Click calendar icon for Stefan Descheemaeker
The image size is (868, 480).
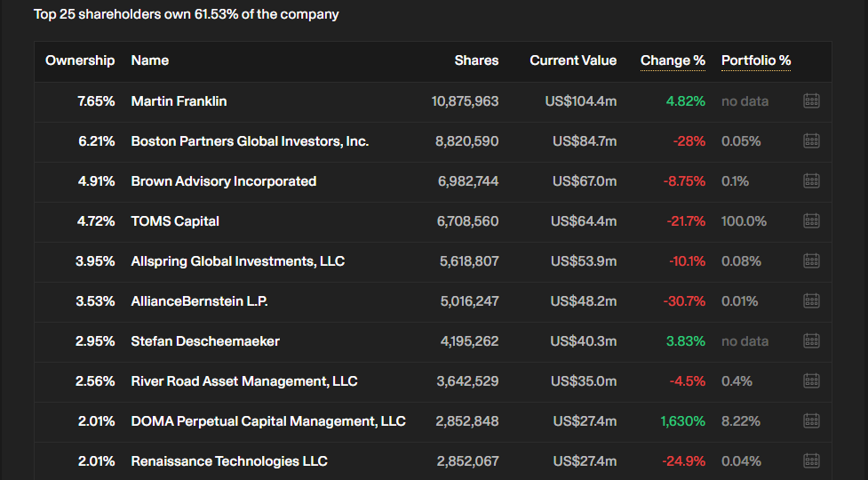click(x=810, y=341)
